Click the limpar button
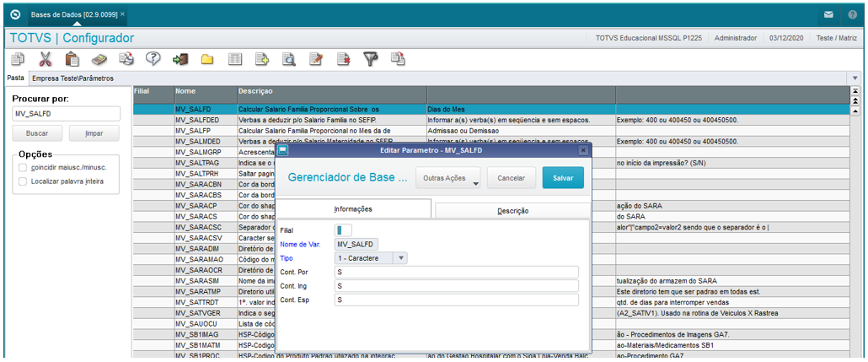This screenshot has width=868, height=362. [x=94, y=133]
